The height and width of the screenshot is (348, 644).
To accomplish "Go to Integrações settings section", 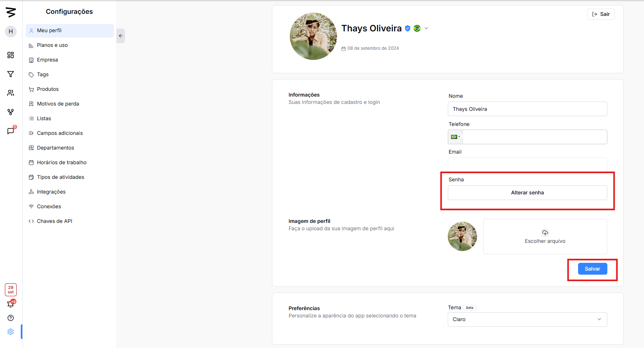I will click(x=51, y=192).
